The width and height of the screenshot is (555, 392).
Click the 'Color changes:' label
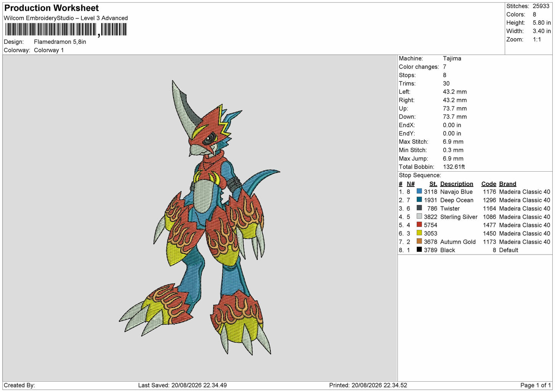[x=419, y=67]
